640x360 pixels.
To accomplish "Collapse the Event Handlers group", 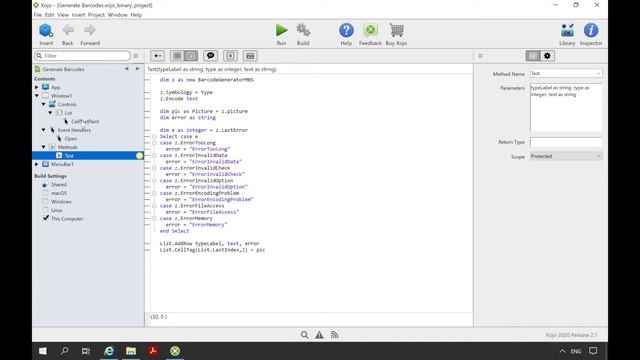I will pos(44,130).
